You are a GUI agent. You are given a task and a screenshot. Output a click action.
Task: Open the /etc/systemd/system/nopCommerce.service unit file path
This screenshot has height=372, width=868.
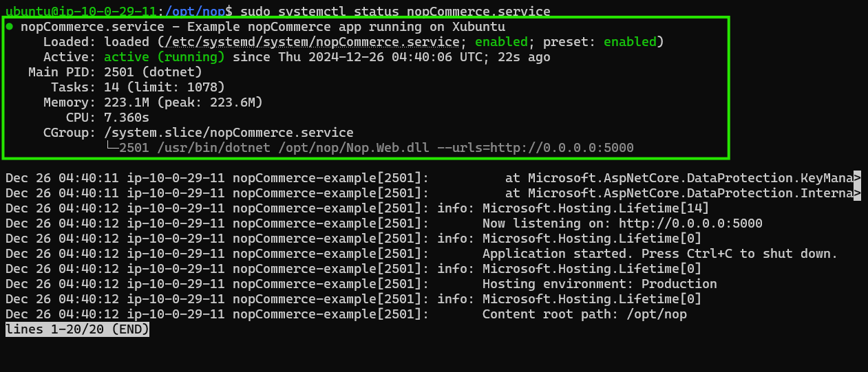(x=310, y=42)
